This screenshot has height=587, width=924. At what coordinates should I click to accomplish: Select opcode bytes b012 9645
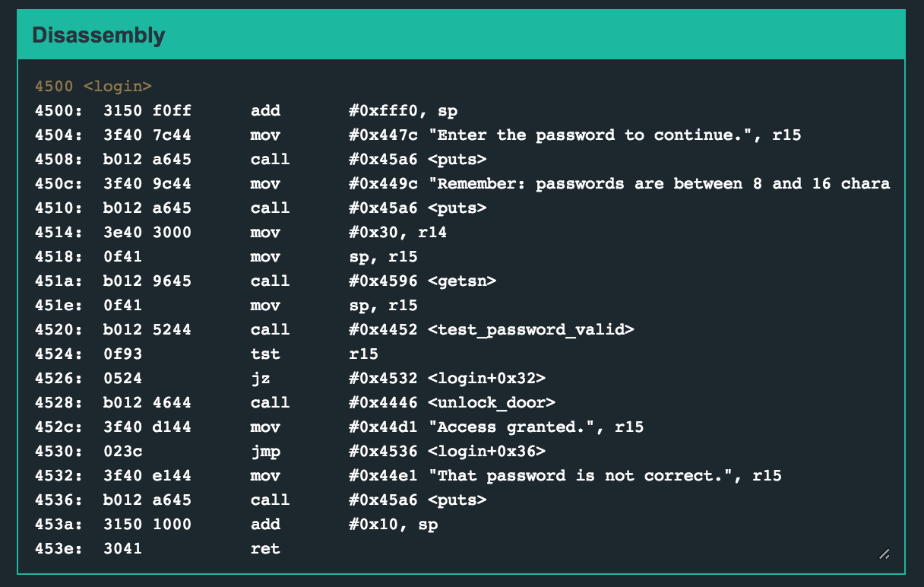pos(147,281)
